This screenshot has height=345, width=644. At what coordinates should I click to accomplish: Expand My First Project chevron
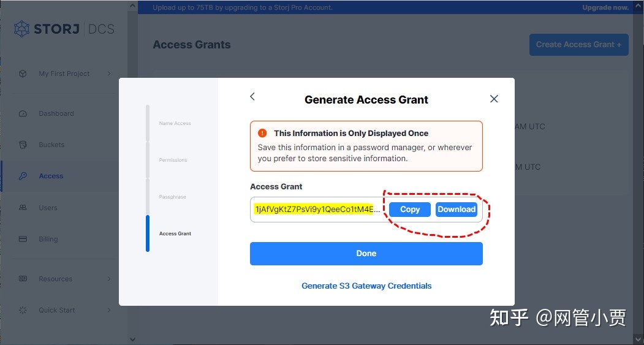click(109, 74)
